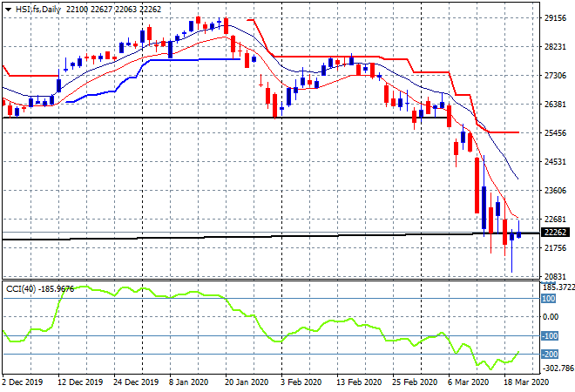Click the 20 Jan 2020 date label
This screenshot has height=392, width=575.
247,382
